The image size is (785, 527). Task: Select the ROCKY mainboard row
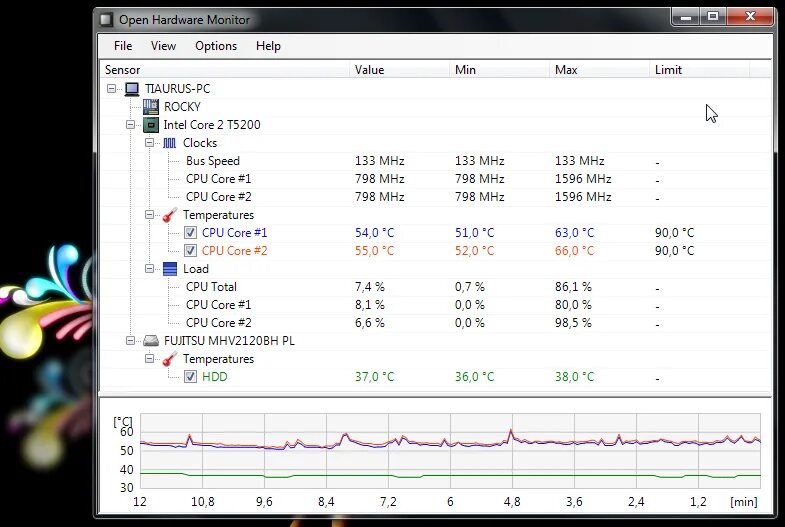pos(182,107)
